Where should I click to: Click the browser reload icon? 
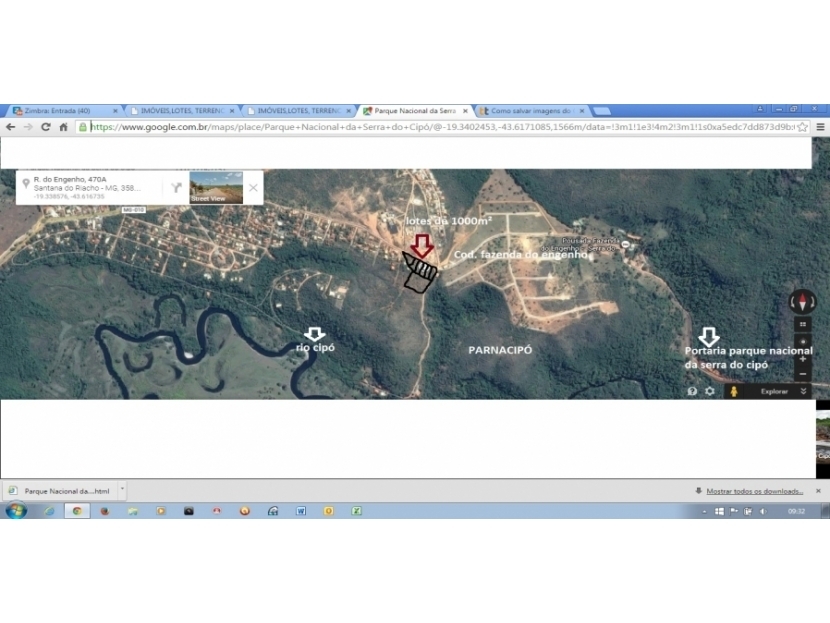[45, 127]
